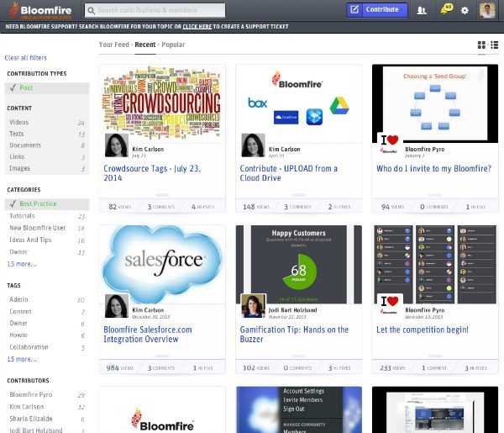Switch to the Popular tab
This screenshot has height=433, width=504.
coord(173,45)
